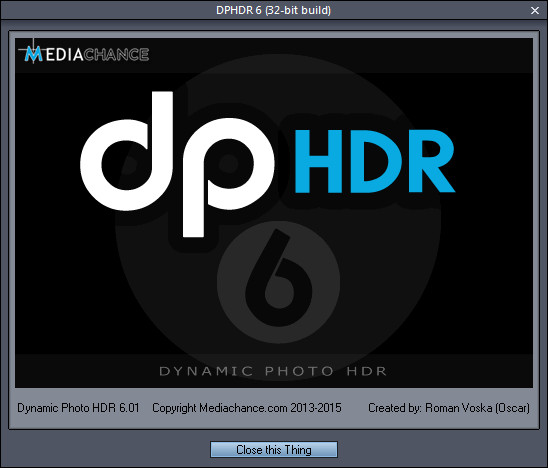This screenshot has height=468, width=548.
Task: Click the dpHDR splash image
Action: coord(274,213)
